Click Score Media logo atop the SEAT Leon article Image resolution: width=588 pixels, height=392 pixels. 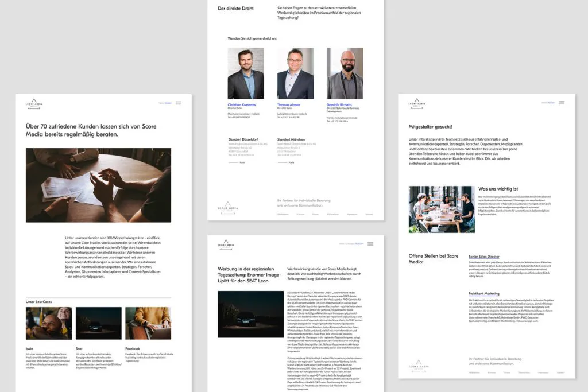(x=226, y=244)
